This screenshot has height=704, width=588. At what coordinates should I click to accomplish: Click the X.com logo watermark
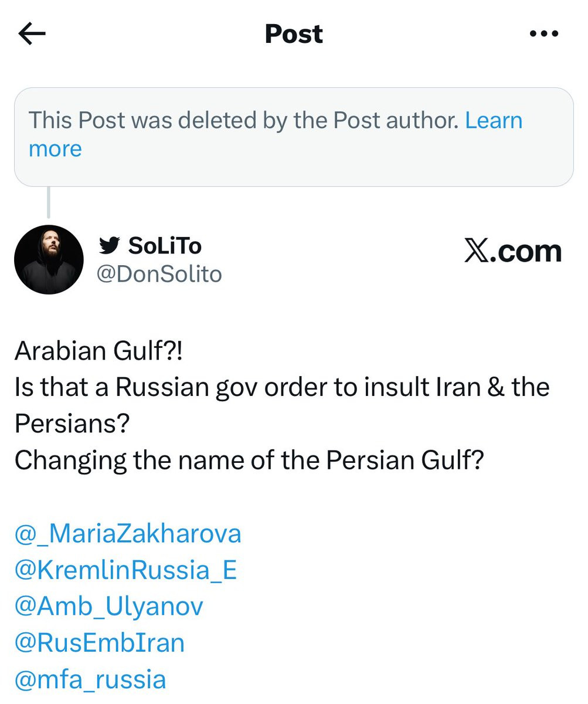(512, 252)
